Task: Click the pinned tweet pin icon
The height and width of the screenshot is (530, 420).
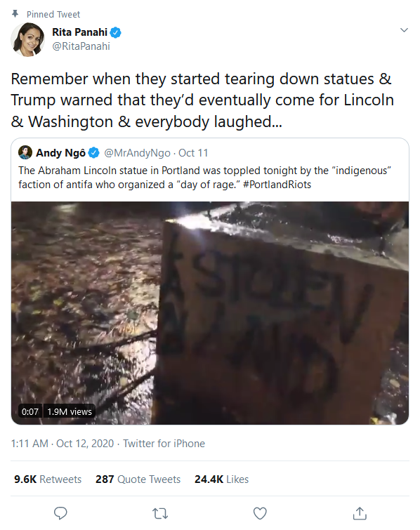Action: (15, 14)
